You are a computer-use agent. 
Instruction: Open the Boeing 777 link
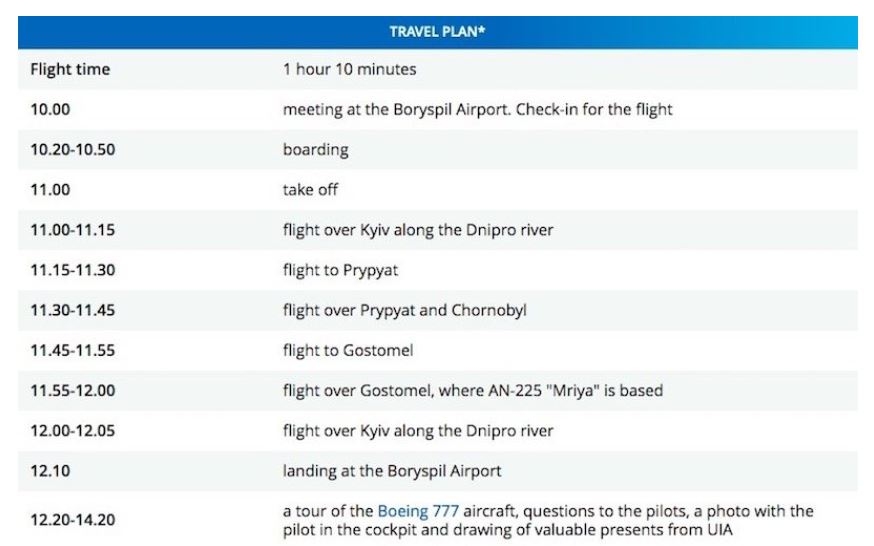pos(417,511)
